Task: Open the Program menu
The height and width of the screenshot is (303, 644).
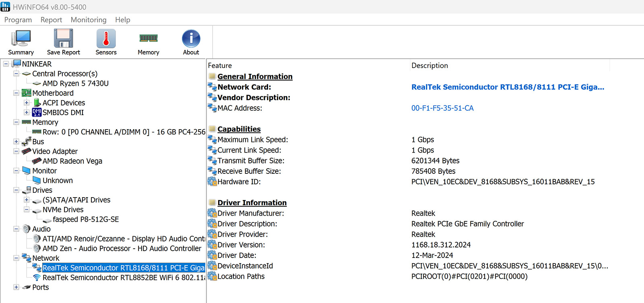Action: pyautogui.click(x=18, y=20)
